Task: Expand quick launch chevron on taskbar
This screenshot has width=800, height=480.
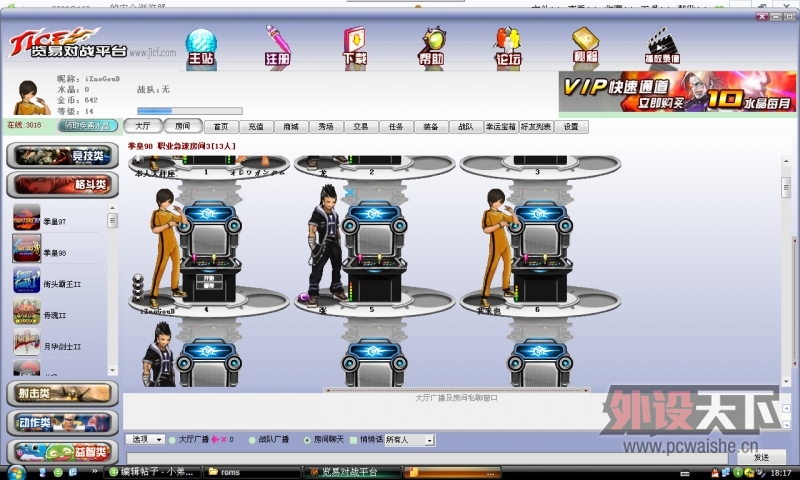Action: 94,471
